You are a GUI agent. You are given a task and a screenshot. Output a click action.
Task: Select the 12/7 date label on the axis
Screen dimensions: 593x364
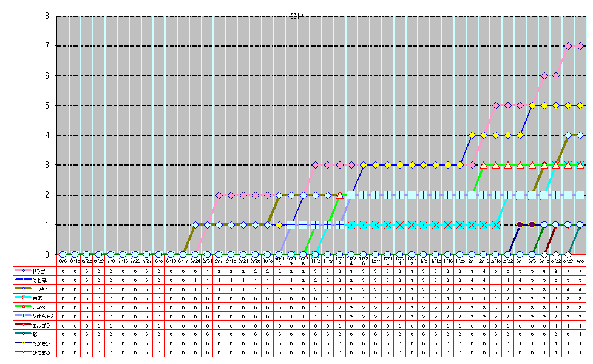(375, 261)
